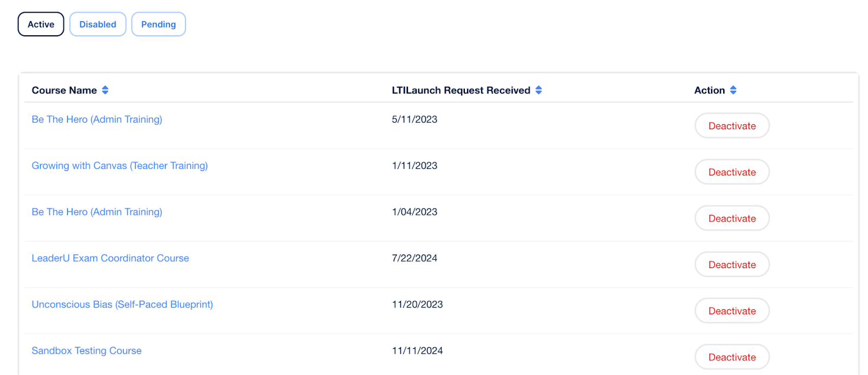Open Unconscious Bias (Self-Paced Blueprint) course
Screen dimensions: 868x375
[122, 304]
